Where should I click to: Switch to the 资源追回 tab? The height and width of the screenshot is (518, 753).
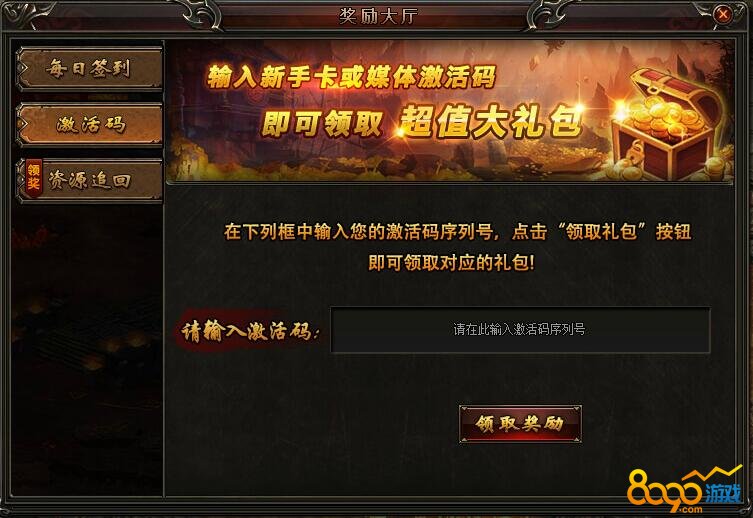pos(90,181)
